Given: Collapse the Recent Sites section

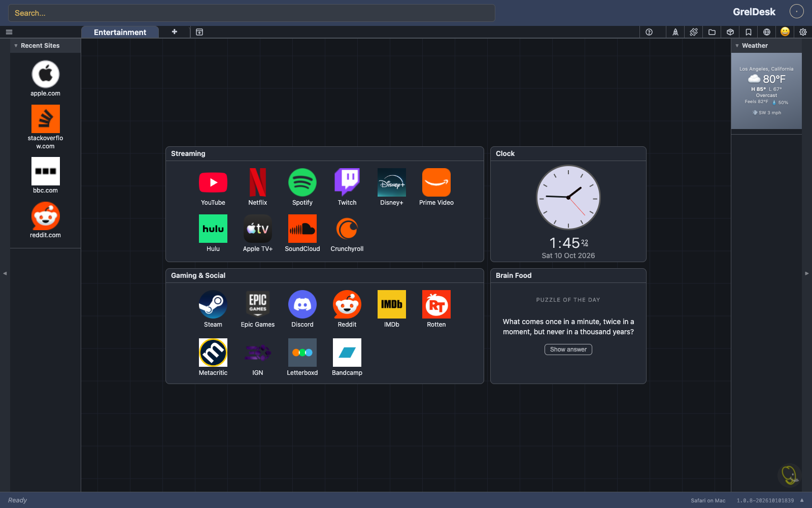Looking at the screenshot, I should (x=16, y=46).
